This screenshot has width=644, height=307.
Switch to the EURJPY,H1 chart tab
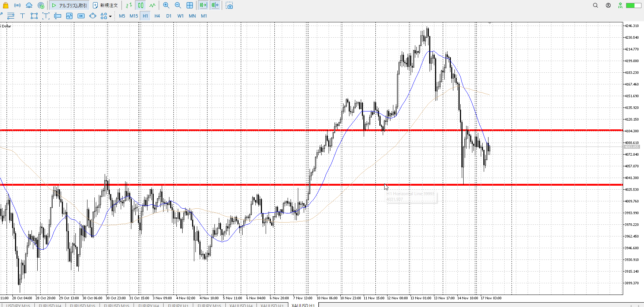pyautogui.click(x=178, y=305)
